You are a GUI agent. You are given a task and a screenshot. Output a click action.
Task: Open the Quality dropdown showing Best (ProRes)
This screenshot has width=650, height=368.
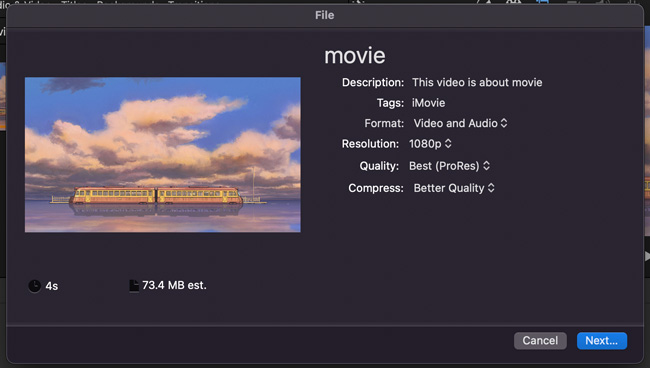449,166
